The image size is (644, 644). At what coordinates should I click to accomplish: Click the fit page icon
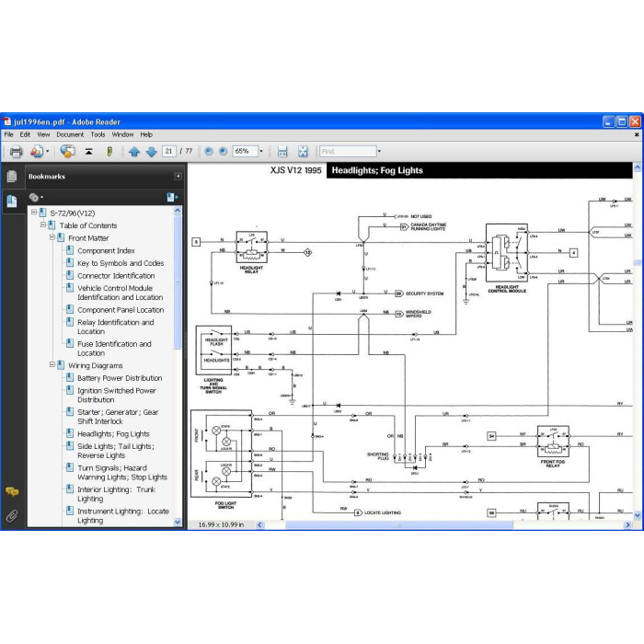coord(303,152)
